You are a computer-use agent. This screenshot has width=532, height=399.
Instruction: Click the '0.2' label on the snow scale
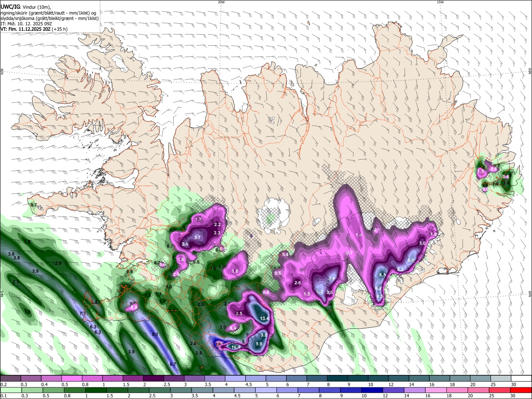(x=3, y=384)
